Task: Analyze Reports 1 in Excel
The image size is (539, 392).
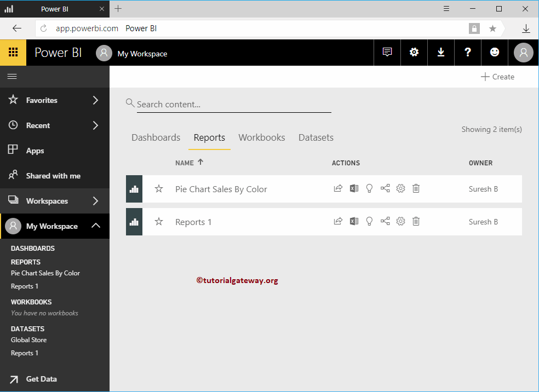Action: click(354, 221)
